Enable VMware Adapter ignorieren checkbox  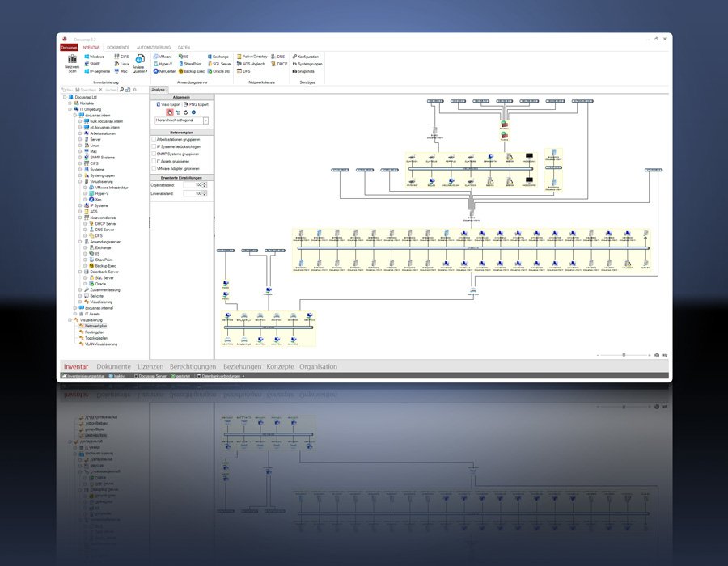(x=154, y=168)
